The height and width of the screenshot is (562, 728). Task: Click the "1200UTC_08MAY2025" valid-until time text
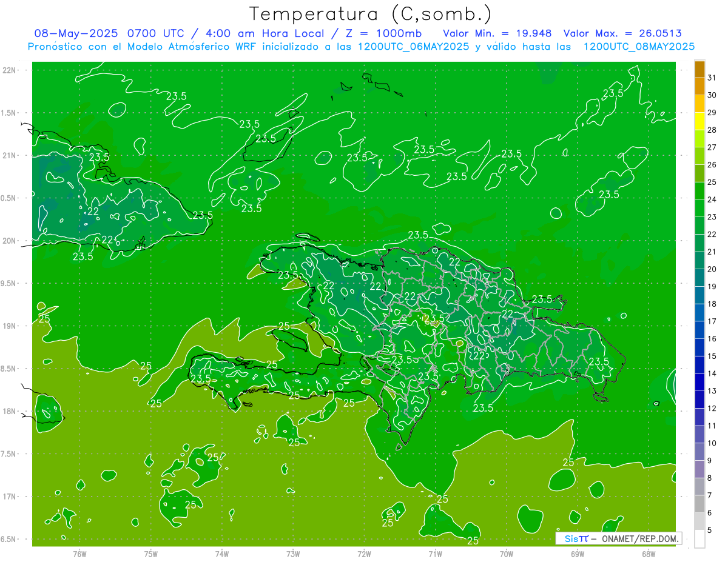point(639,47)
